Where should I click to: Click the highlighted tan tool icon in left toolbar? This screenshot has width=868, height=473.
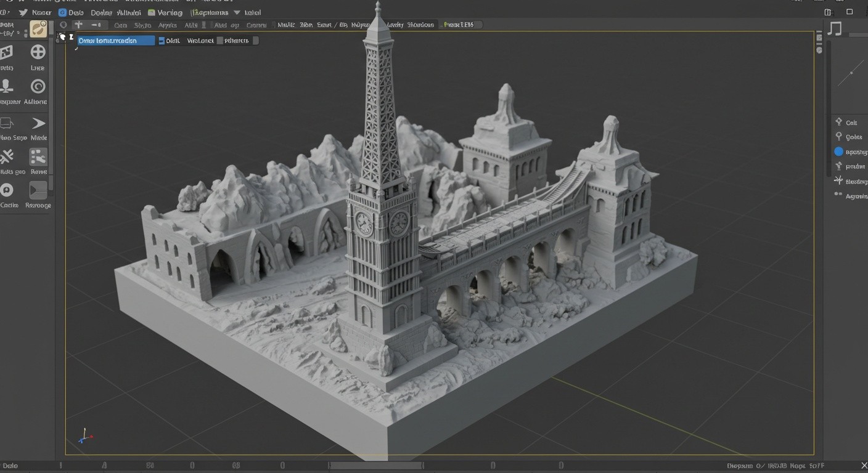38,29
